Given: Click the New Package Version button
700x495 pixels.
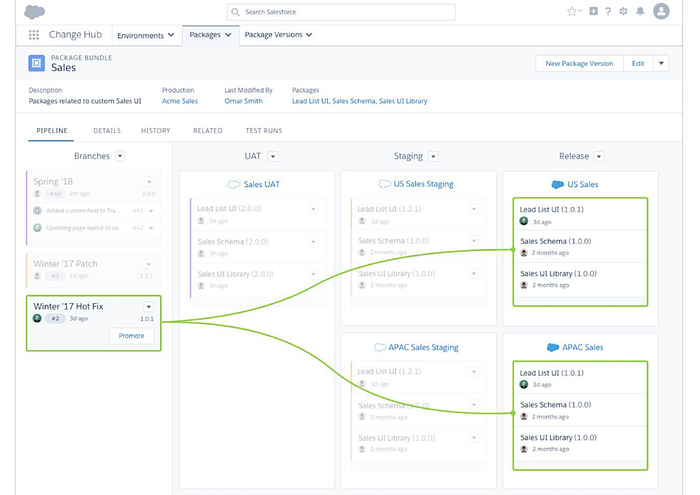Looking at the screenshot, I should click(x=579, y=63).
